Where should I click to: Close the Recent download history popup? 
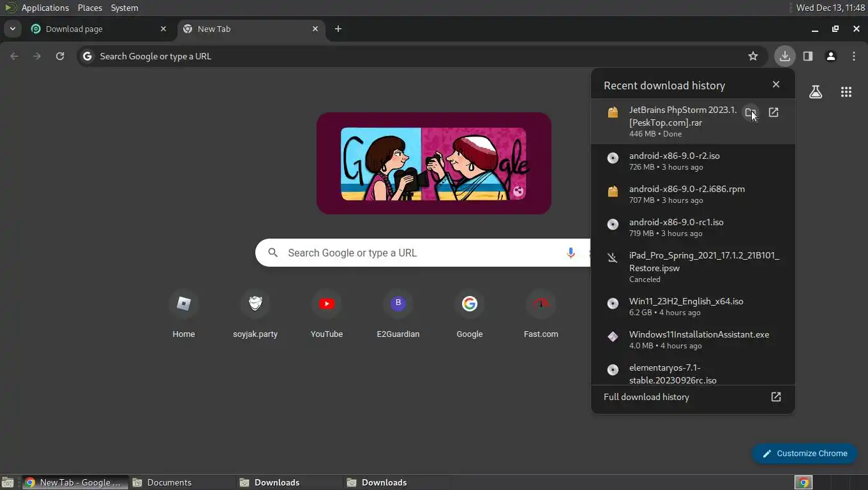776,84
